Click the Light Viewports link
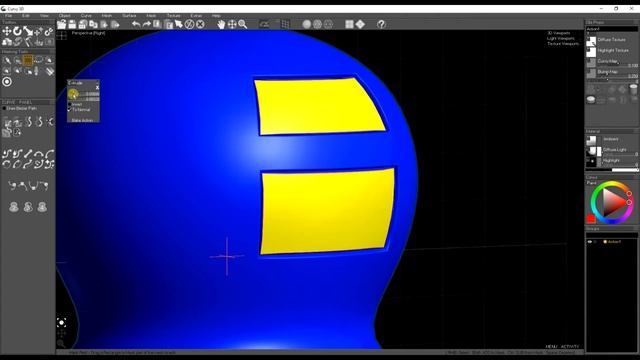 (x=561, y=38)
